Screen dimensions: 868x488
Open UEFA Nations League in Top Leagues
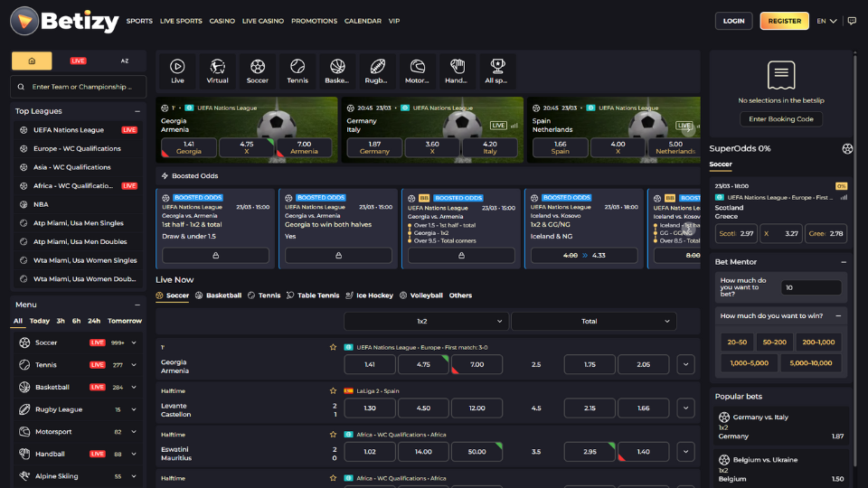click(77, 130)
